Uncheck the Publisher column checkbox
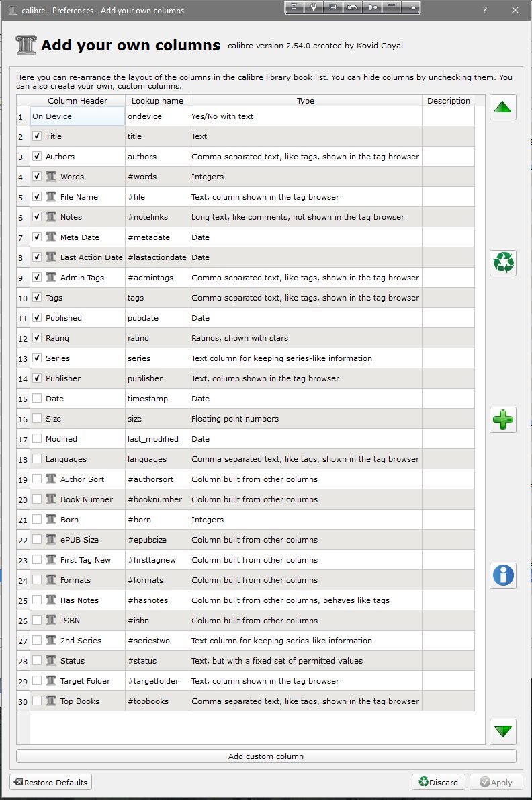Viewport: 532px width, 800px height. click(37, 378)
